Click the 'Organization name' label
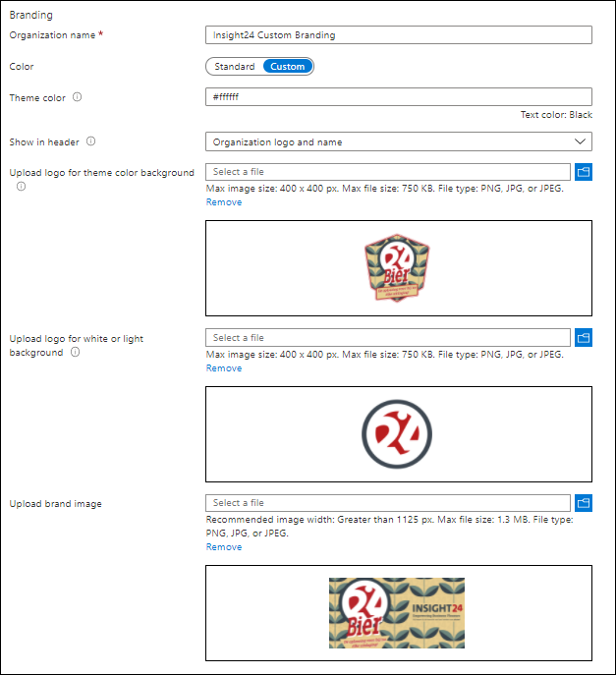This screenshot has height=675, width=616. [x=52, y=35]
